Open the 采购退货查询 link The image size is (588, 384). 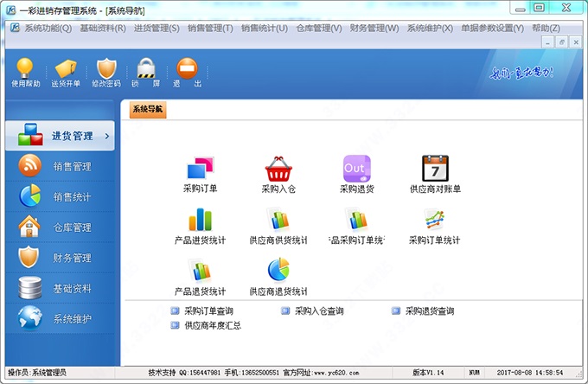(x=423, y=310)
